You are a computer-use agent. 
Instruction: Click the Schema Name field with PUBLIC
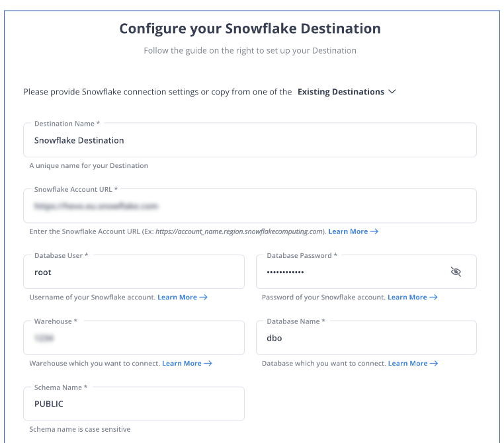tap(134, 403)
